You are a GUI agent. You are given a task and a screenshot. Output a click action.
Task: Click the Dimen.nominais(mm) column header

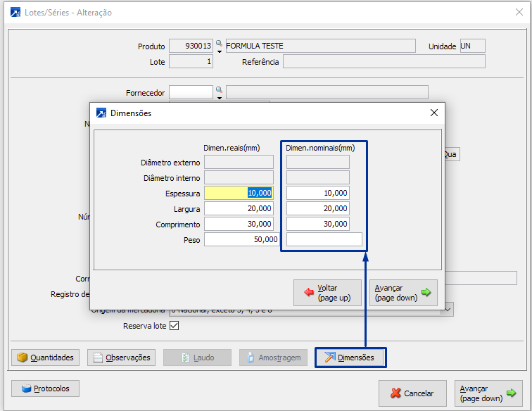coord(320,148)
